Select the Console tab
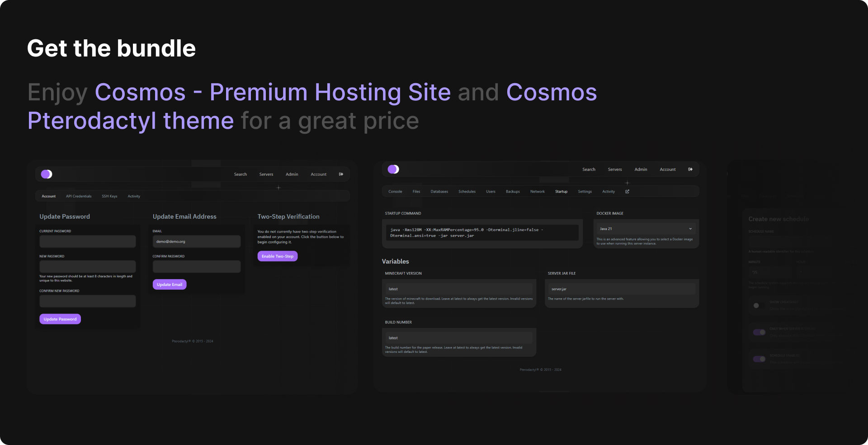 (395, 192)
